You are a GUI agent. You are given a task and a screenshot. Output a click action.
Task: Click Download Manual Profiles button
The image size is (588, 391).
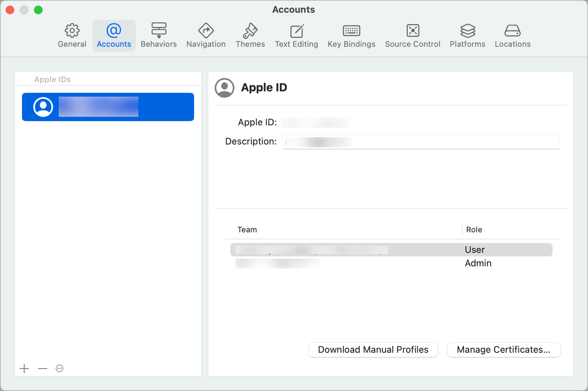pos(373,350)
